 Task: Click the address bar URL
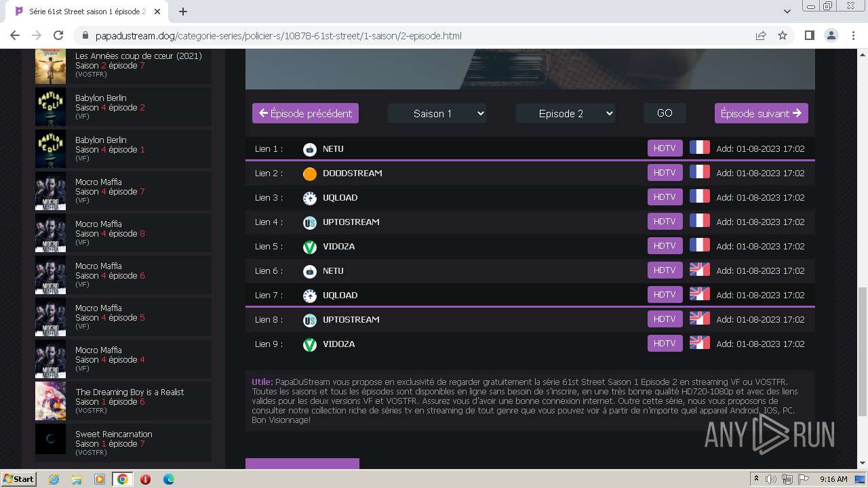[x=279, y=36]
